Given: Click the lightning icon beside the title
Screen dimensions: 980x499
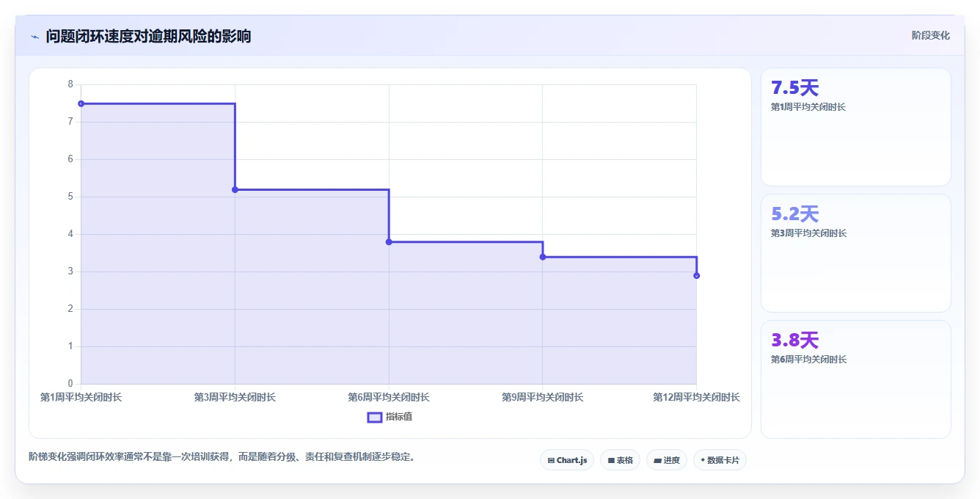Looking at the screenshot, I should 34,37.
